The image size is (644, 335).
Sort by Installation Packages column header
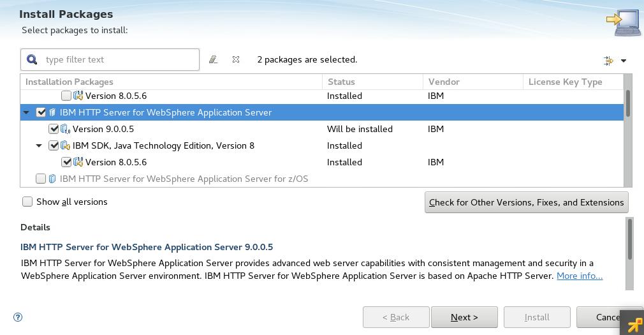click(172, 82)
